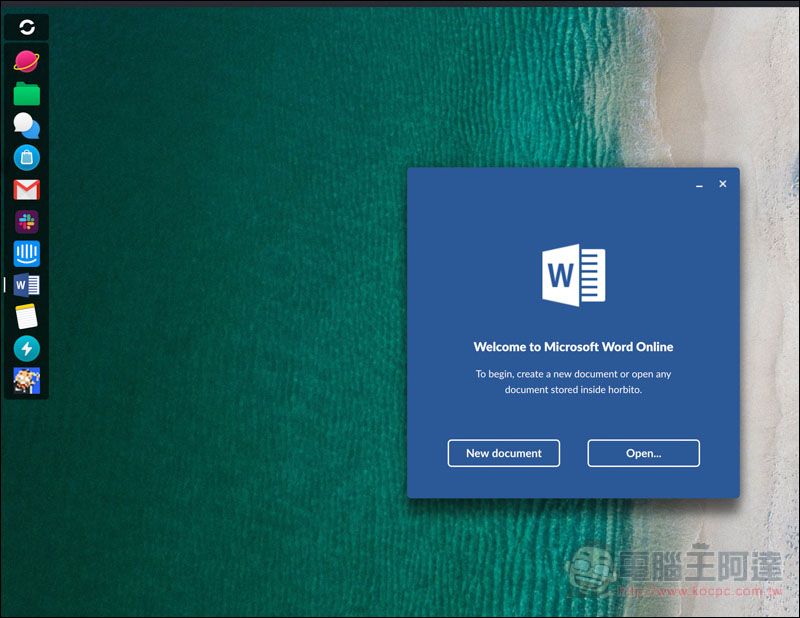Screen dimensions: 800x618
Task: Click the sync arrows icon atop the dock
Action: [x=27, y=27]
